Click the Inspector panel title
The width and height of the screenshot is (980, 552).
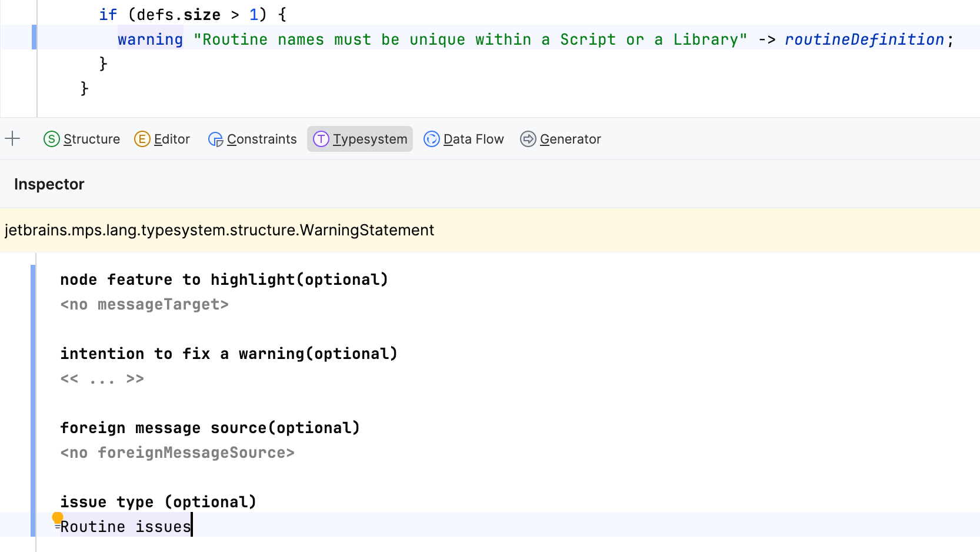point(49,184)
